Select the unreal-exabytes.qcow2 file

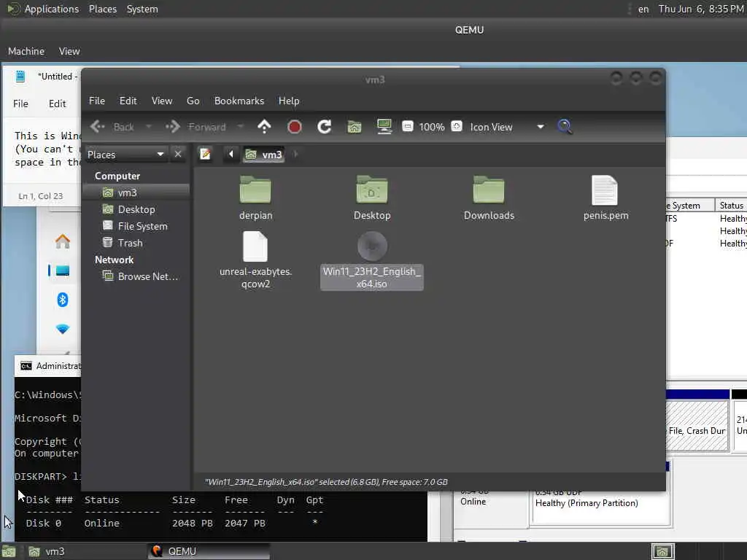255,260
